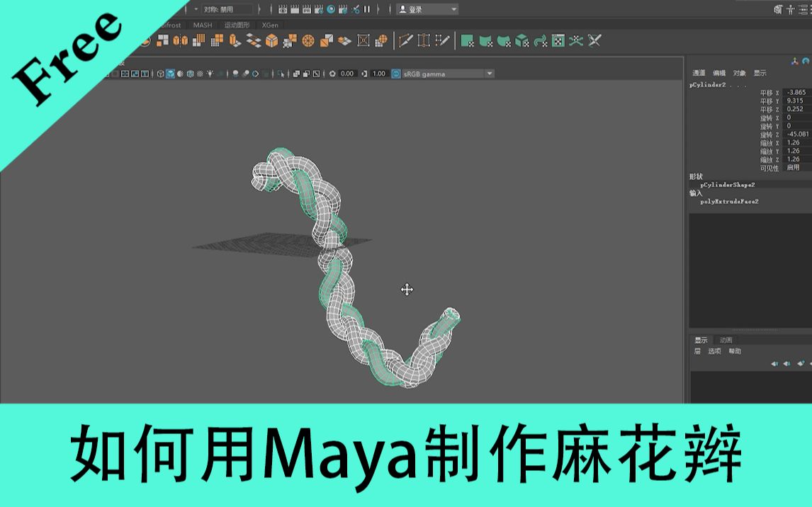Toggle textured display in the viewport toolbar
This screenshot has height=507, width=812.
[191, 73]
